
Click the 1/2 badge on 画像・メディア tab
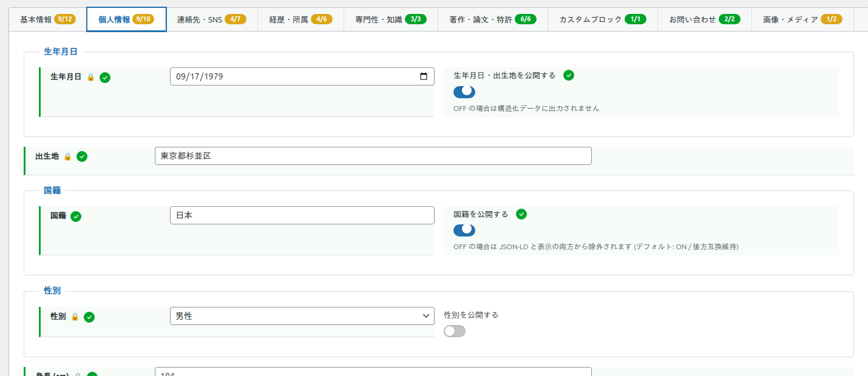[832, 19]
